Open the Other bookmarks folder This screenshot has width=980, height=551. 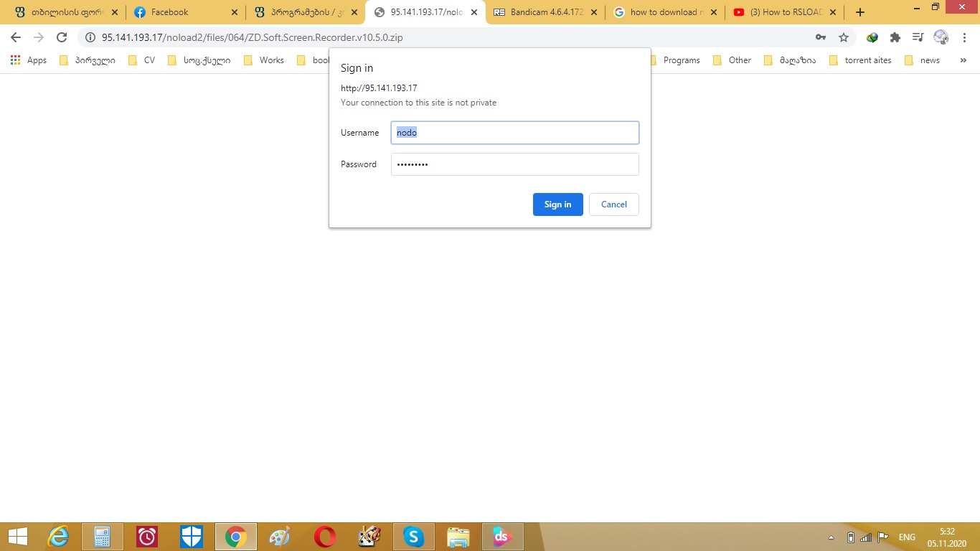[732, 60]
